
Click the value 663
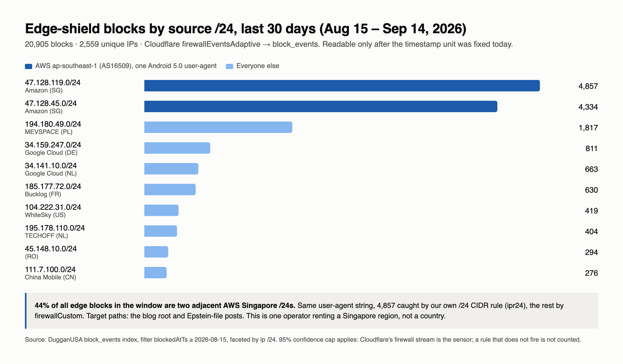point(591,169)
